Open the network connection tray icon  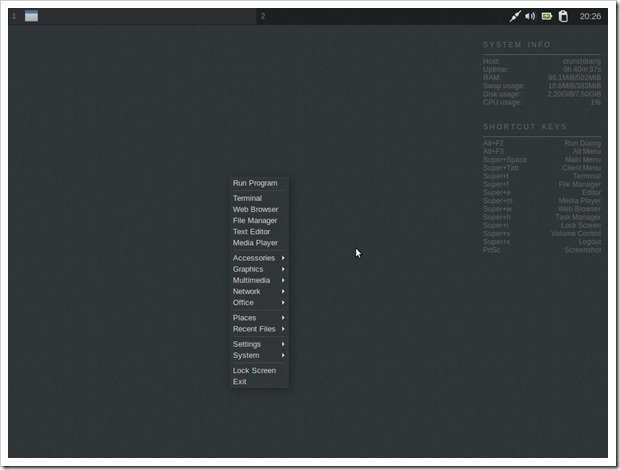coord(515,16)
